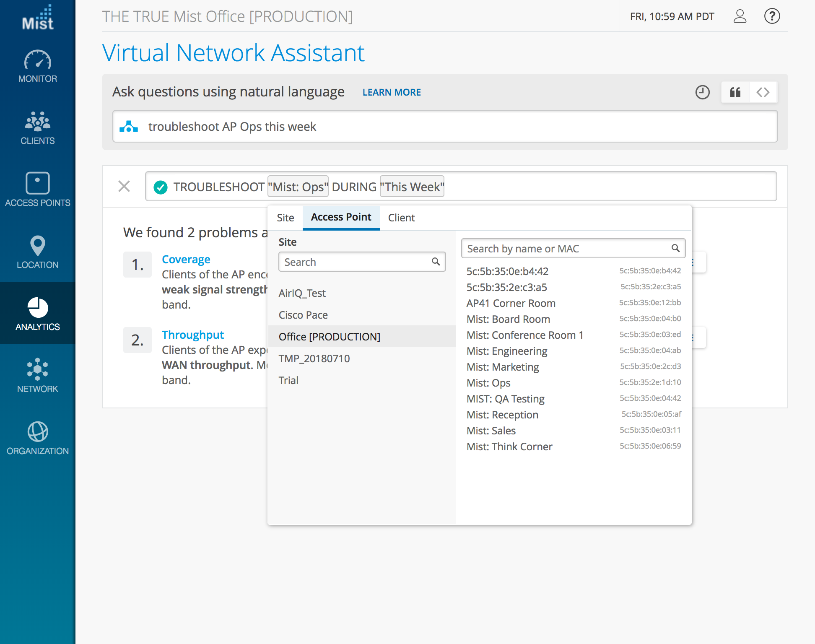Open the "Mist: Ops" entity dropdown

click(x=298, y=187)
